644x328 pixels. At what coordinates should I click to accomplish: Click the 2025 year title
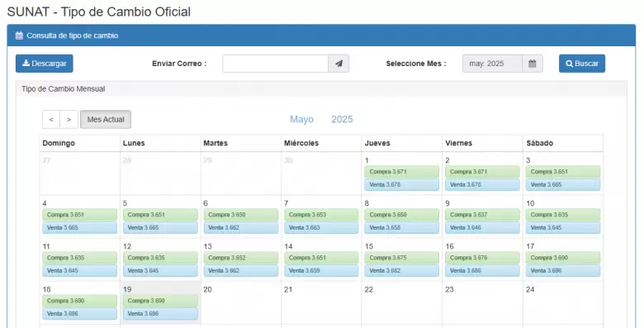[342, 119]
